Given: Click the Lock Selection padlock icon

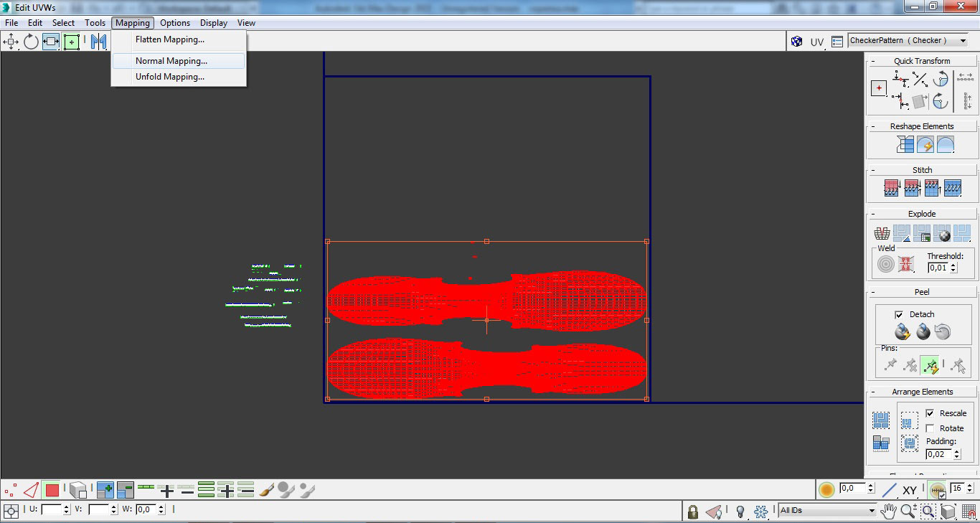Looking at the screenshot, I should (692, 512).
